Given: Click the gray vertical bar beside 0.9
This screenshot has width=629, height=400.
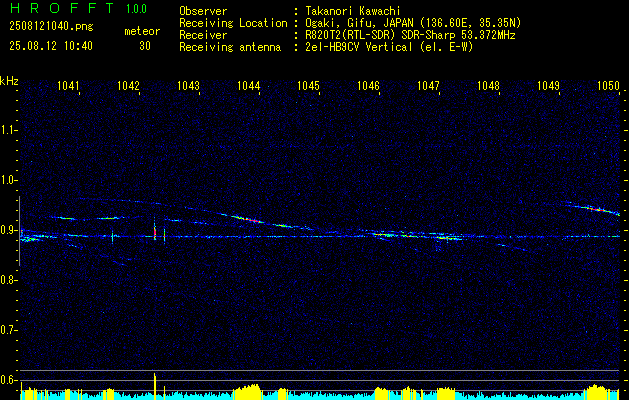Looking at the screenshot, I should (20, 231).
